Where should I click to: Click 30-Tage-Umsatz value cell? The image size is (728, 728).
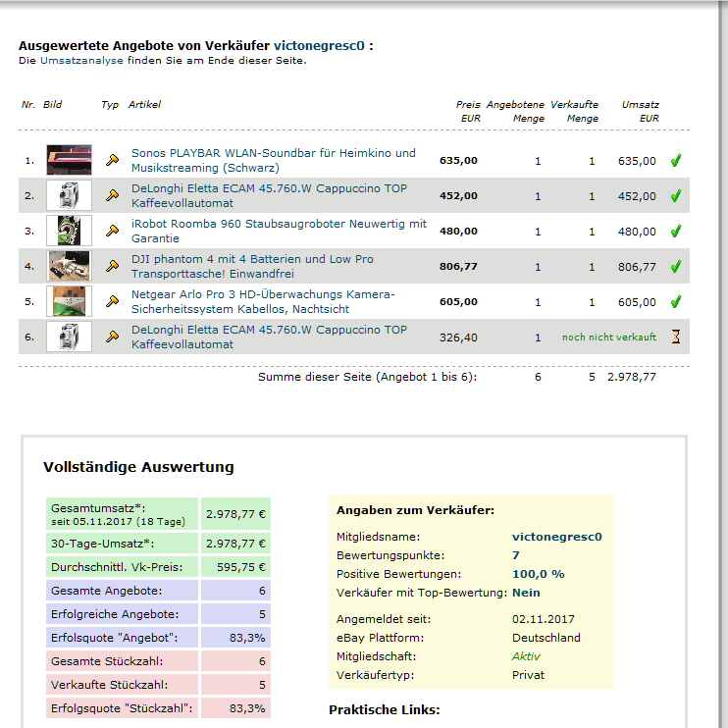235,544
